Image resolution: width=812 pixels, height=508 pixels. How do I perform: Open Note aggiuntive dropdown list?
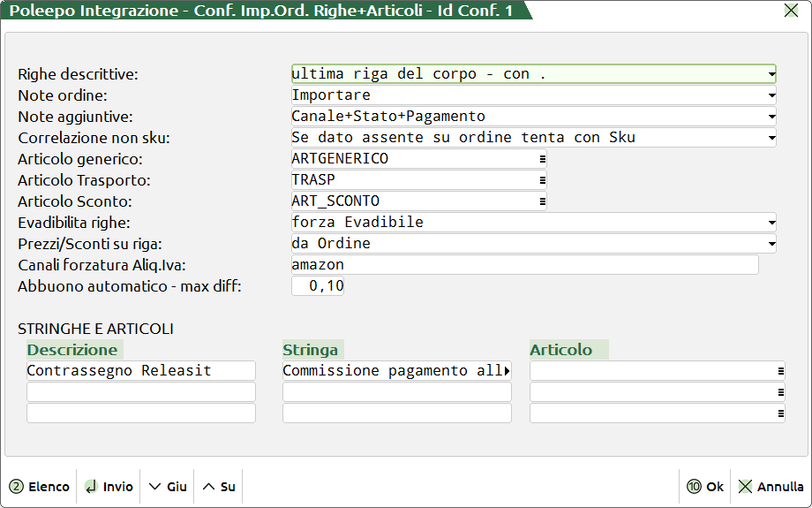pos(771,117)
